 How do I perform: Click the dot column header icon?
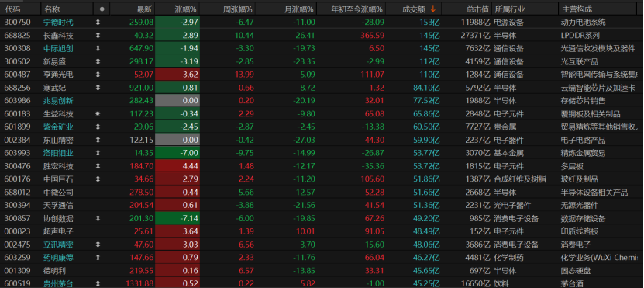(102, 9)
